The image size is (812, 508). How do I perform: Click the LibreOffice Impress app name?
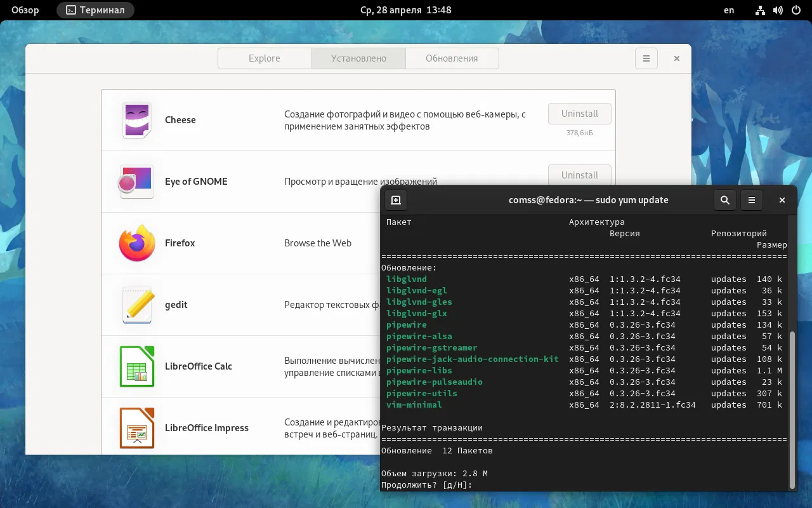click(x=207, y=428)
